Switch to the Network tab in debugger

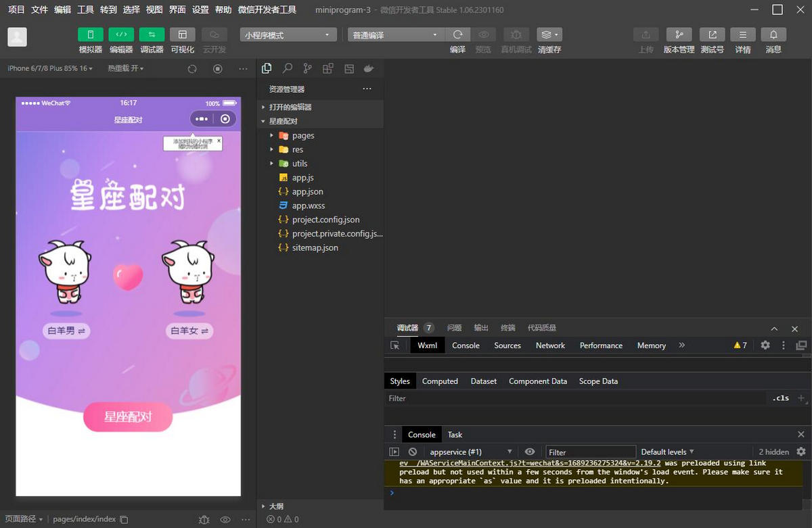549,345
